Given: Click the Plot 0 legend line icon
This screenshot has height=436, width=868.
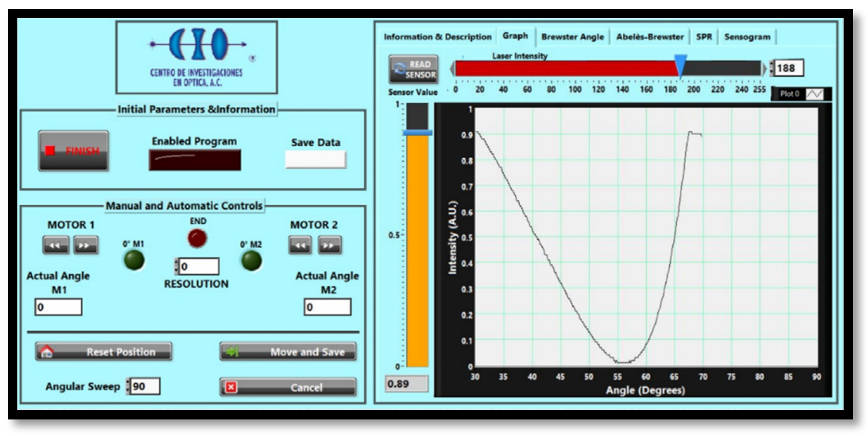Looking at the screenshot, I should [814, 94].
